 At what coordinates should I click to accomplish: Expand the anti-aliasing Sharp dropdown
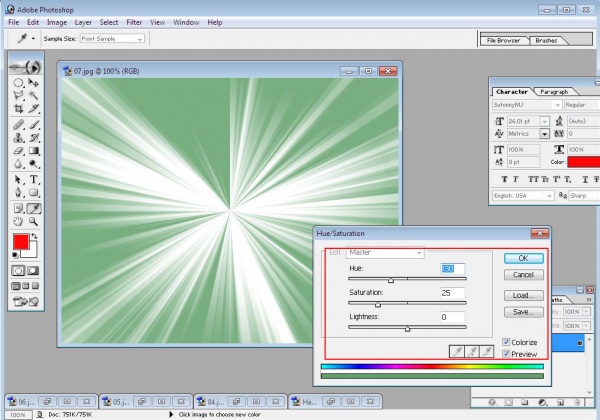[582, 197]
